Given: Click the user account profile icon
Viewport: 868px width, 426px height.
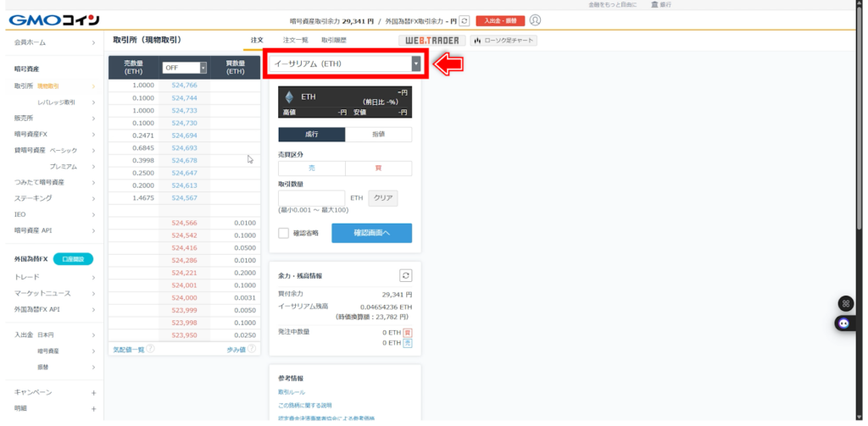Looking at the screenshot, I should pos(535,20).
